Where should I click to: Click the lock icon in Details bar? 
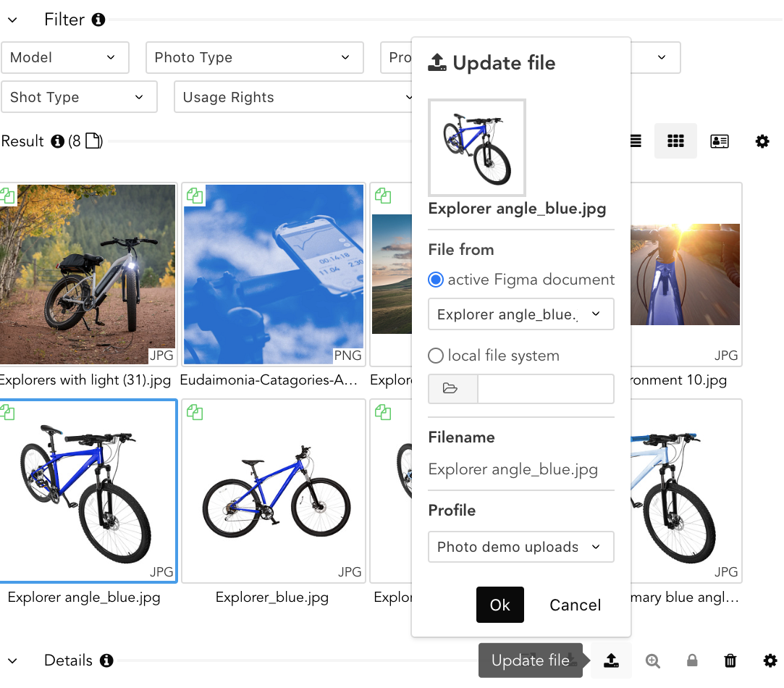coord(692,660)
